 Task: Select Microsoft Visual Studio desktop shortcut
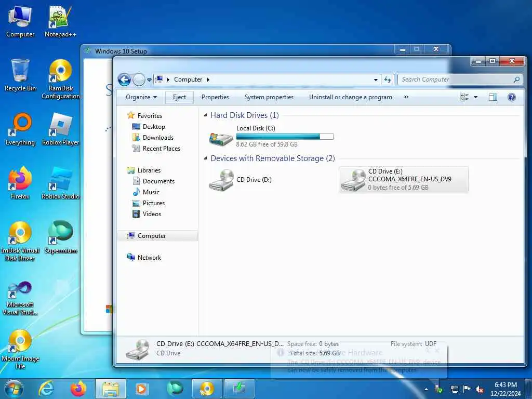[x=20, y=299]
